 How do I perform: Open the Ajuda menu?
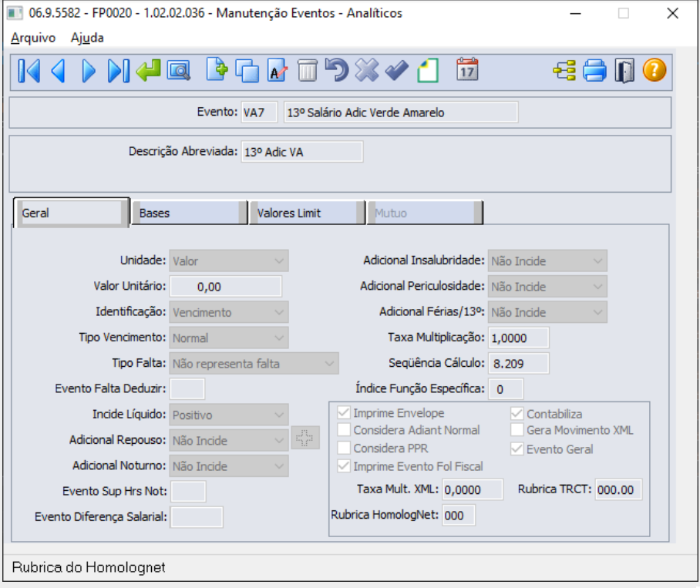(x=87, y=38)
